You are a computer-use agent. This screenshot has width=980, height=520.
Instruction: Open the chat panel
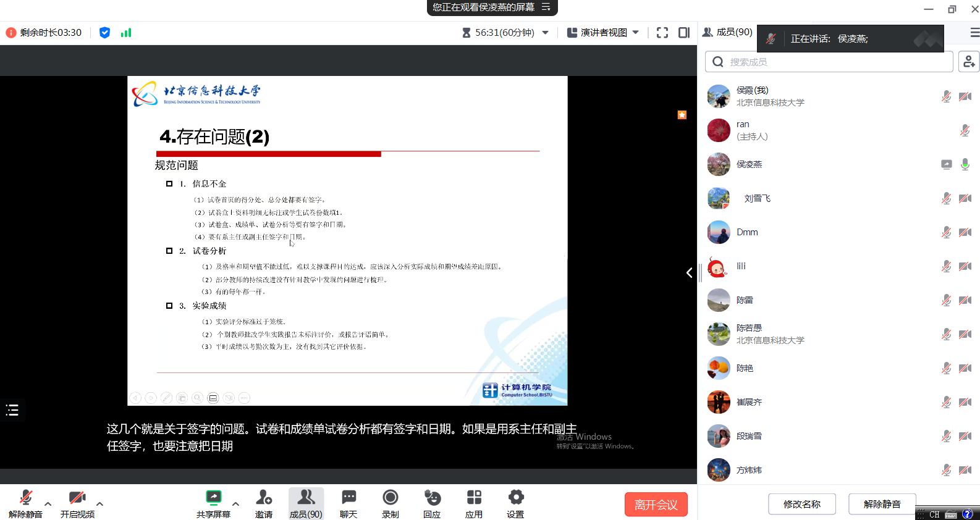point(348,503)
